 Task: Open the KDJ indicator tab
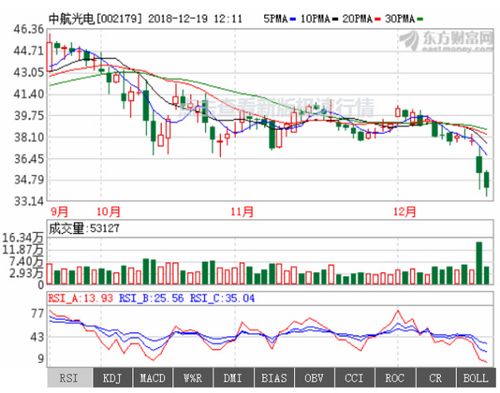coord(113,378)
